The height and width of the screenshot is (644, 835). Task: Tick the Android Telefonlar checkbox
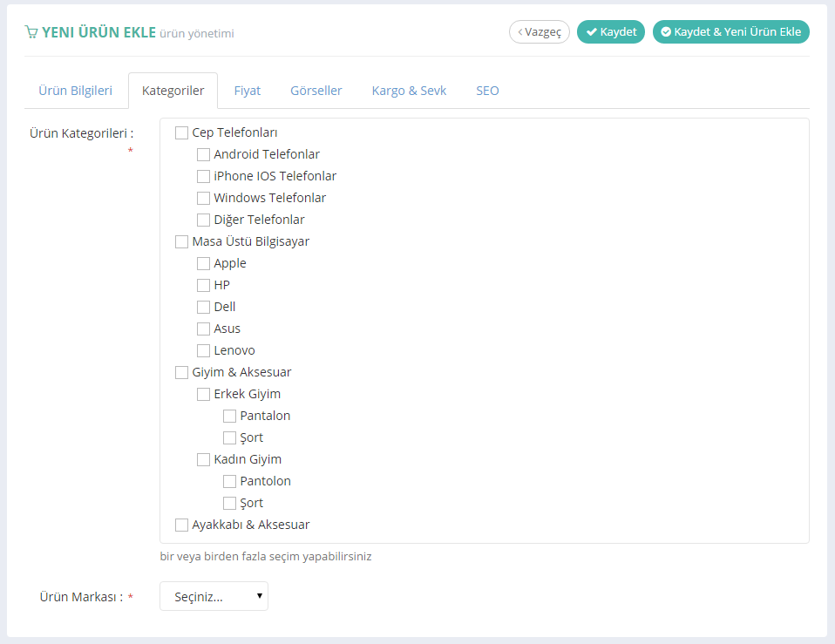pos(204,155)
